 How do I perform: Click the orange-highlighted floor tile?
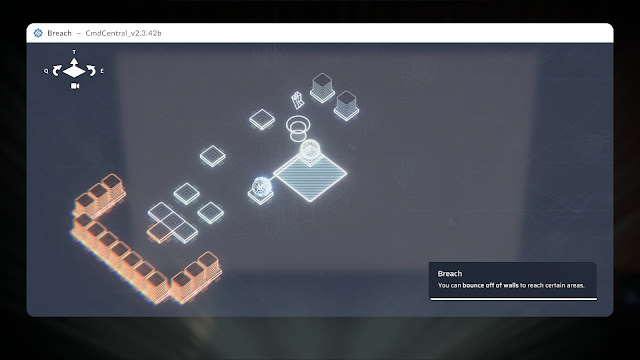click(x=159, y=233)
